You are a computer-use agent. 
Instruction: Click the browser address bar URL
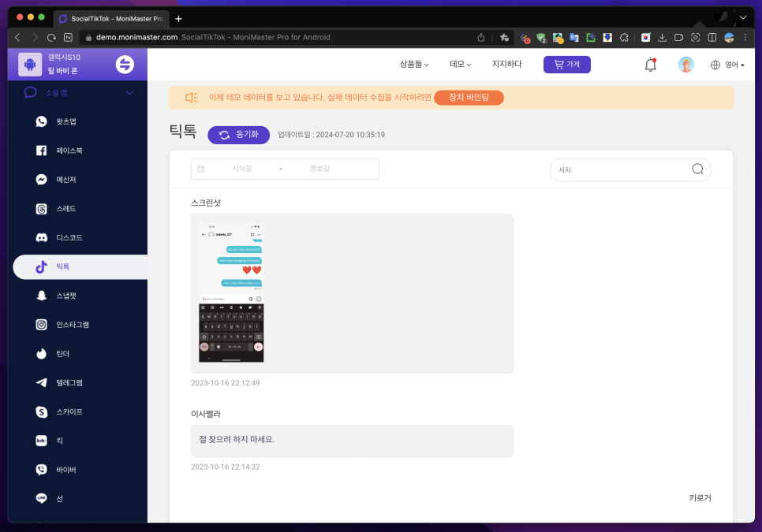coord(136,37)
